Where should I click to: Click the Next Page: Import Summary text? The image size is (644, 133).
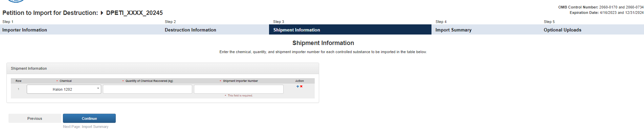coord(86,127)
